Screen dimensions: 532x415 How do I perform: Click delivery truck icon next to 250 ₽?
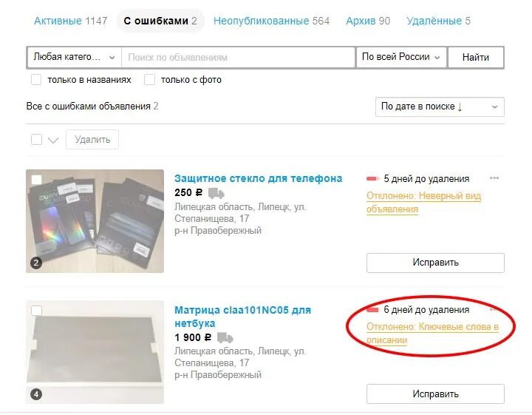point(216,193)
